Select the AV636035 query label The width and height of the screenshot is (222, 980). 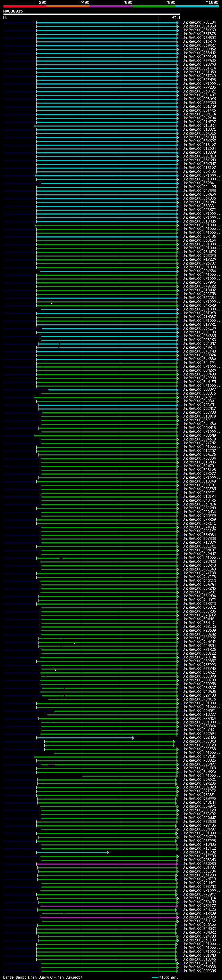point(13,11)
